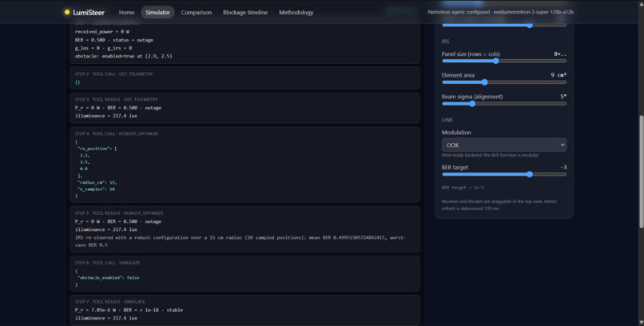Screen dimensions: 644x326
Task: Click Step 2 Tool Call GET_TELEMETRY header
Action: [x=113, y=74]
